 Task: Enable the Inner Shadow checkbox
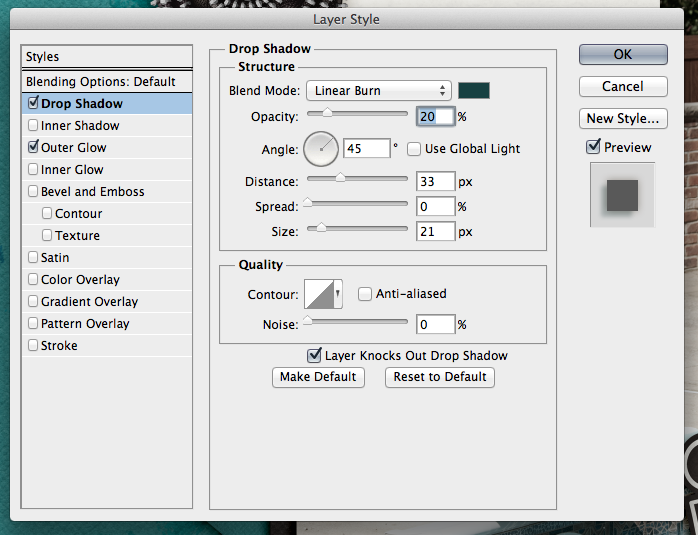(x=33, y=125)
